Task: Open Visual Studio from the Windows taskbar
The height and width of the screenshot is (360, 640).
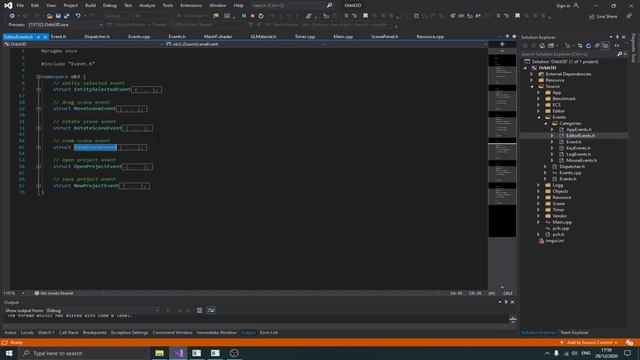Action: (x=178, y=353)
